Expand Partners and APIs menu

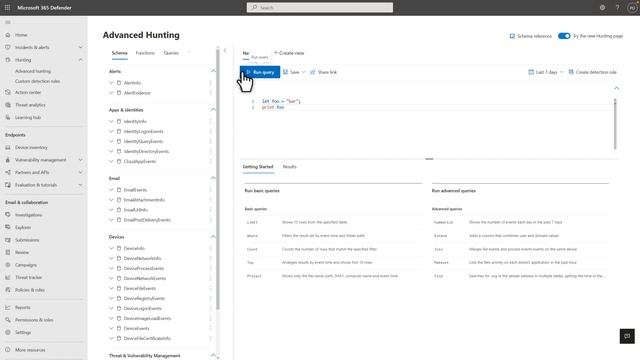pyautogui.click(x=80, y=172)
